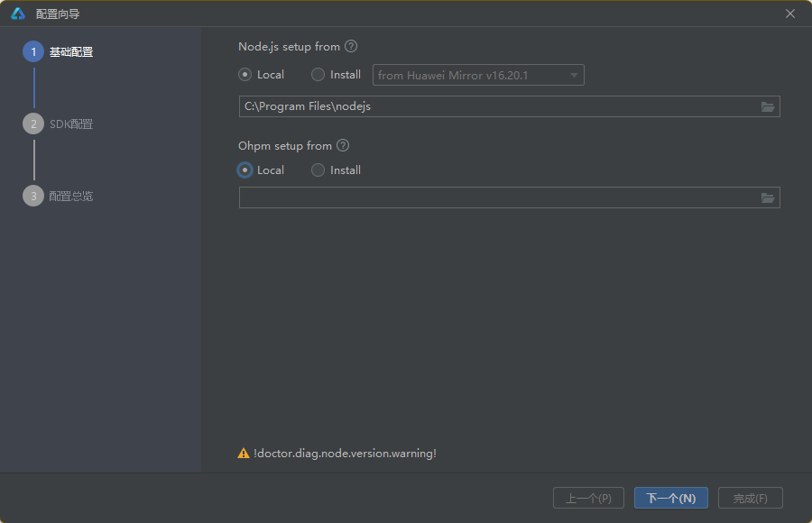Click the yellow warning triangle icon
812x523 pixels.
(x=244, y=454)
